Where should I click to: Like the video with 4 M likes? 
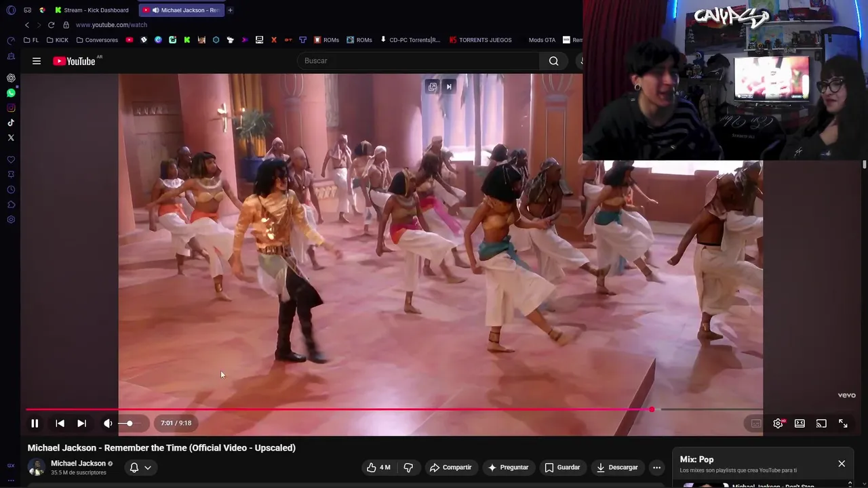click(378, 468)
